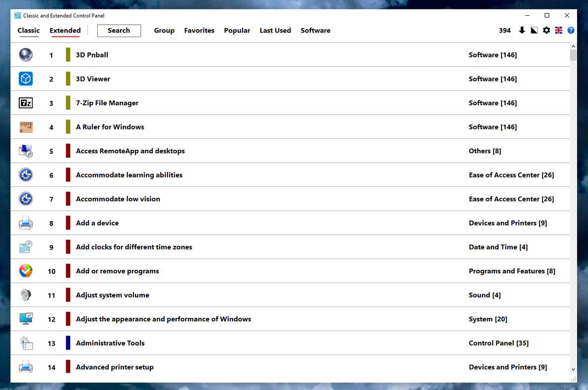Viewport: 588px width, 390px height.
Task: Click the 3D Pinball sphere icon
Action: click(26, 55)
